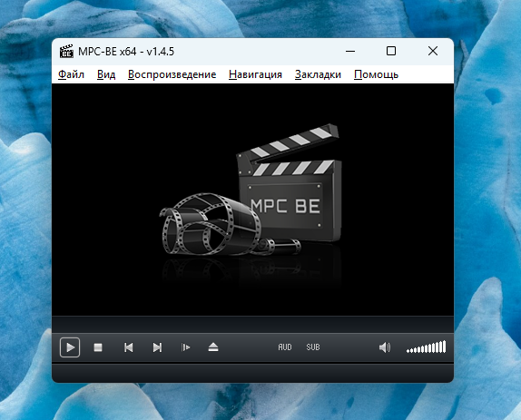Screen dimensions: 521x420
Task: Open the Закладки menu
Action: 318,74
